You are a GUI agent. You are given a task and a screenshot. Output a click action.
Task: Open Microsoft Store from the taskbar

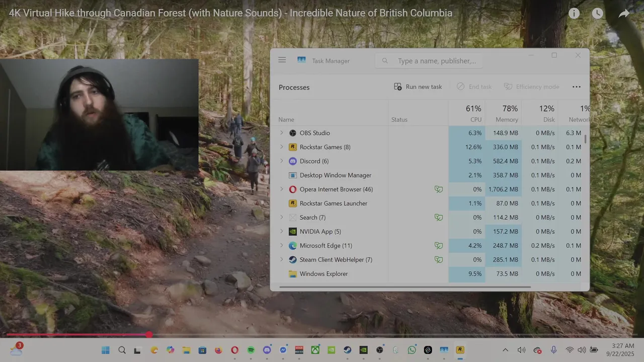(202, 350)
